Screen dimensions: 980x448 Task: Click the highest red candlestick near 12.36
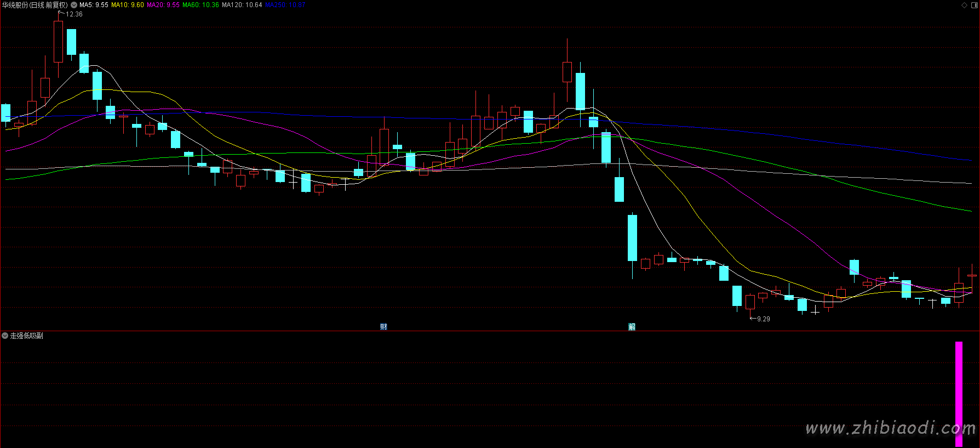click(58, 41)
